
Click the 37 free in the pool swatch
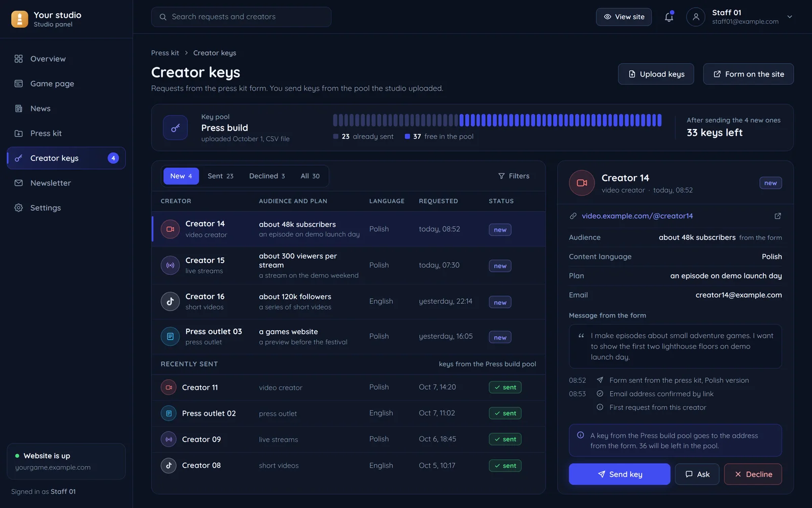pos(407,137)
